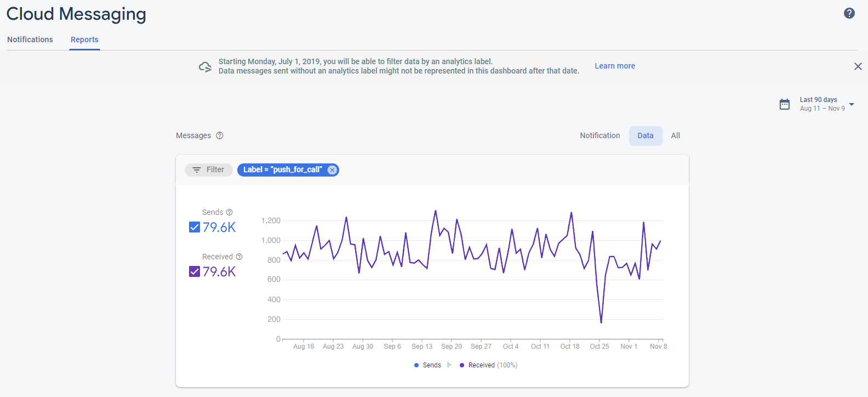Click the purple Received legend dot
This screenshot has height=397, width=868.
click(462, 365)
